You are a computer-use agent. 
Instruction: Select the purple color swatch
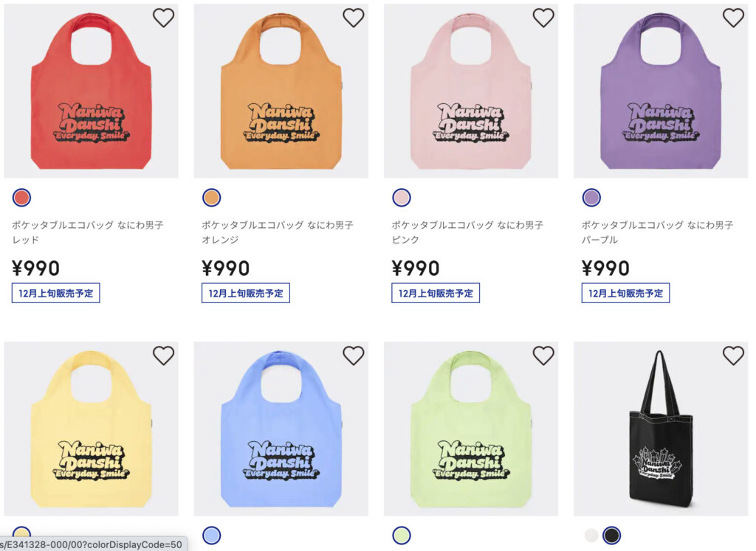[x=591, y=198]
